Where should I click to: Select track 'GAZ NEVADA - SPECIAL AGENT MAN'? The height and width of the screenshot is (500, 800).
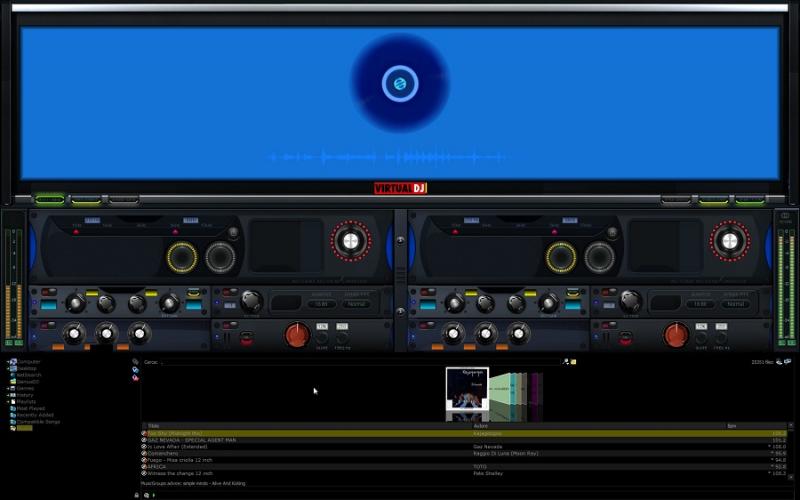(x=464, y=440)
